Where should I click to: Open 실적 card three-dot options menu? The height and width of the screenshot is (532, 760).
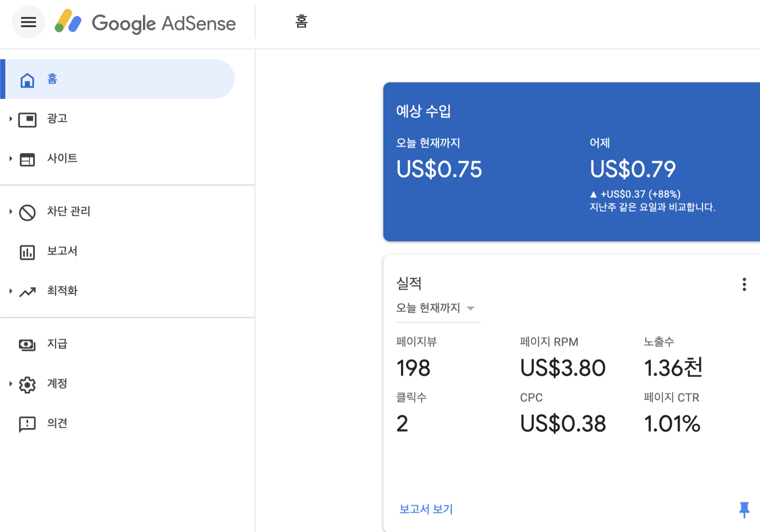[x=744, y=284]
